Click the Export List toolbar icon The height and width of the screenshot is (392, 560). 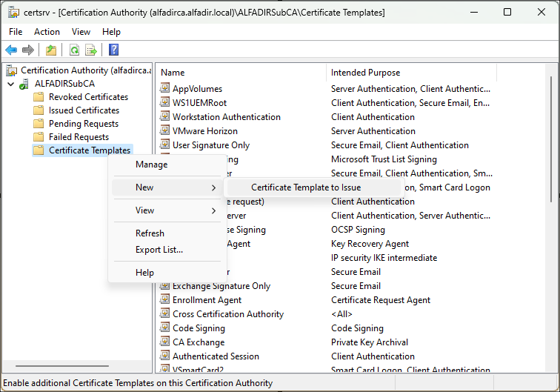(91, 50)
